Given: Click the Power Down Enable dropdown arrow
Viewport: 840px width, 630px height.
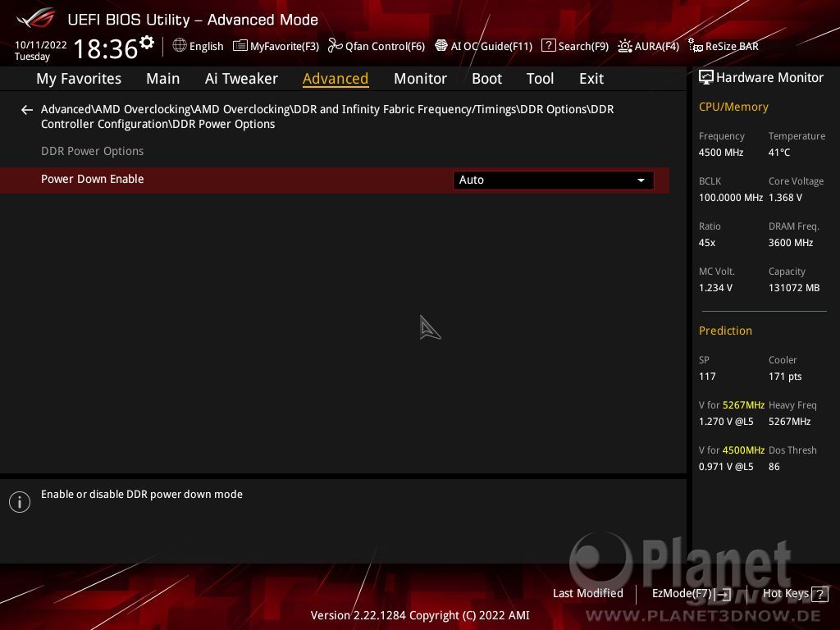Looking at the screenshot, I should tap(641, 180).
